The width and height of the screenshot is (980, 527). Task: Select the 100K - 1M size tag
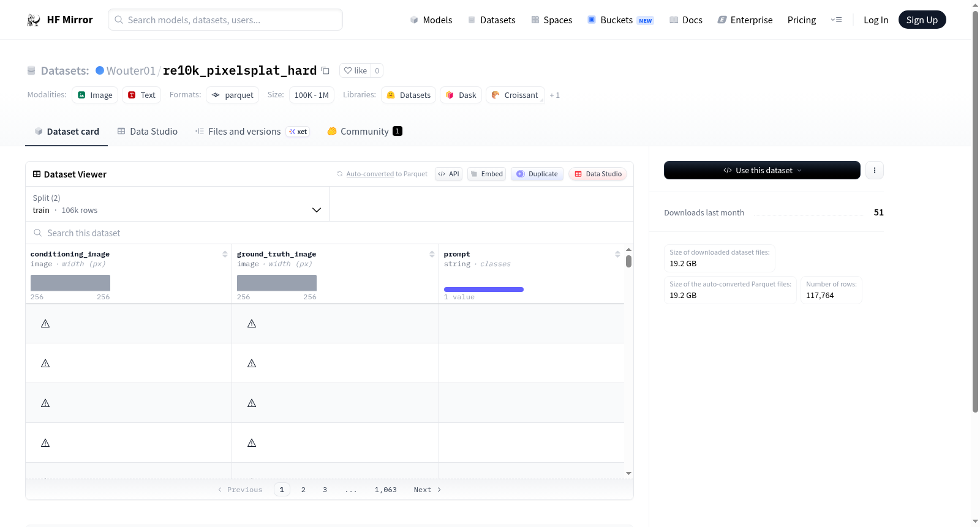[x=312, y=95]
